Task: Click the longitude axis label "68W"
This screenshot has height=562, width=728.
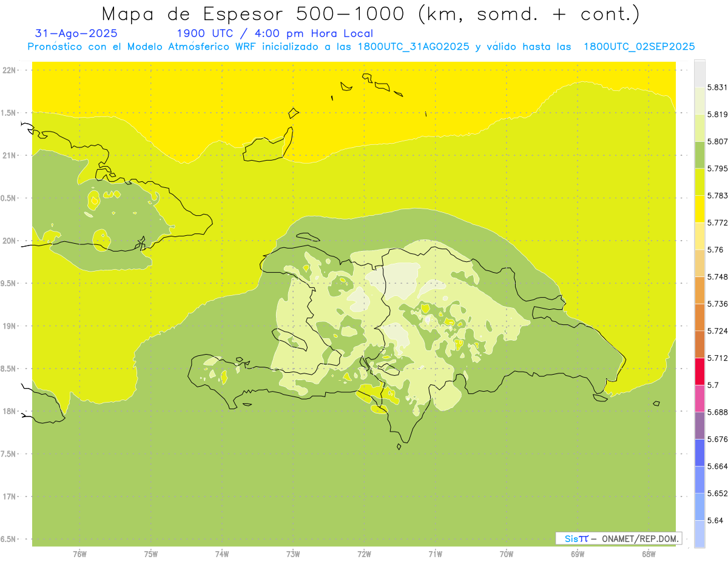Action: tap(648, 554)
